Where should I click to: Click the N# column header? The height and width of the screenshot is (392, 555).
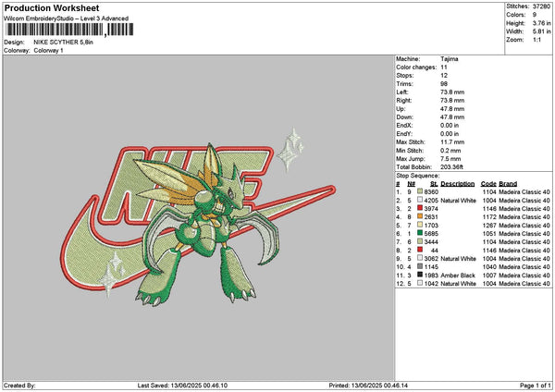point(412,184)
